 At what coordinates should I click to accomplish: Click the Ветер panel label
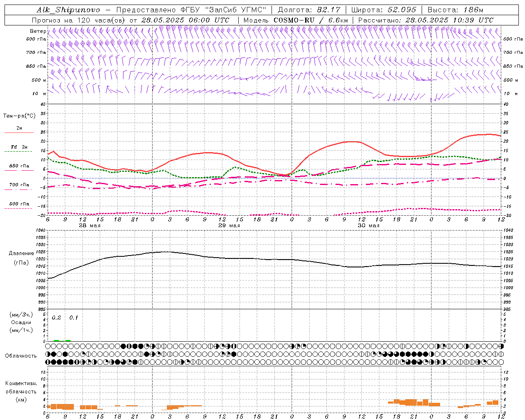[x=38, y=31]
